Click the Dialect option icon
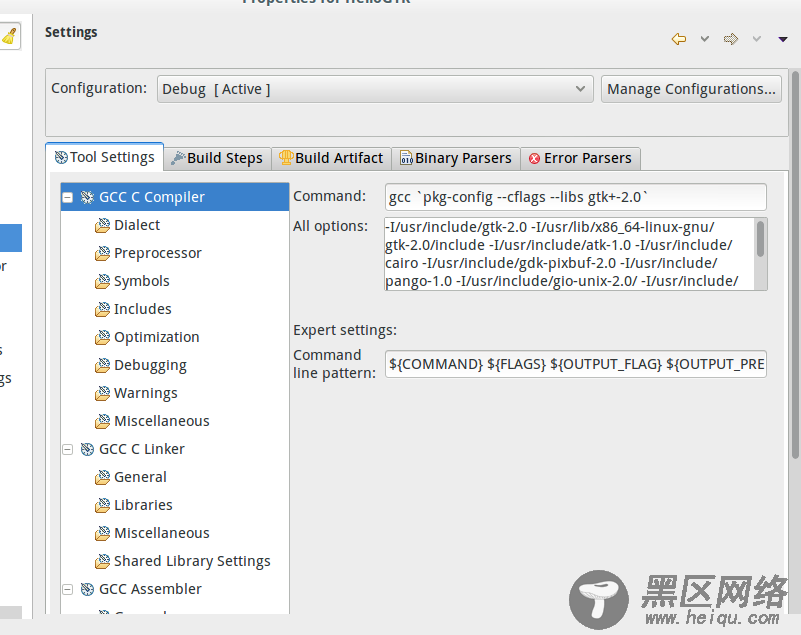 click(x=102, y=225)
